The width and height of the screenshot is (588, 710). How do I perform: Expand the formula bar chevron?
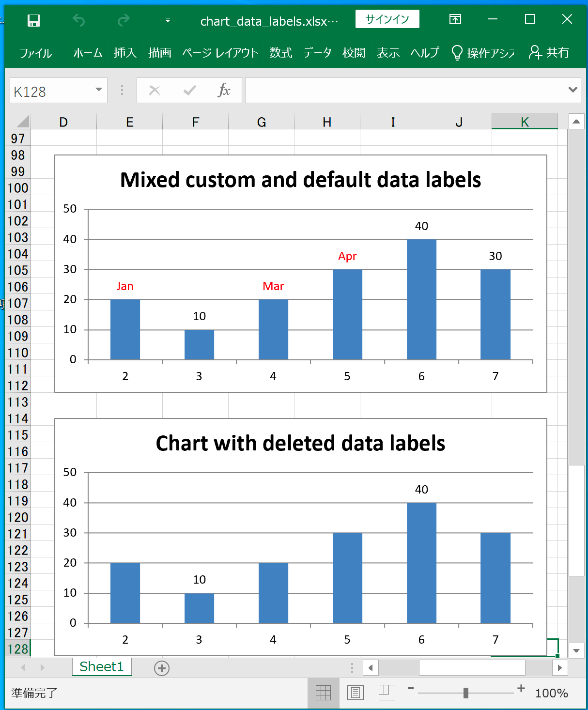573,90
